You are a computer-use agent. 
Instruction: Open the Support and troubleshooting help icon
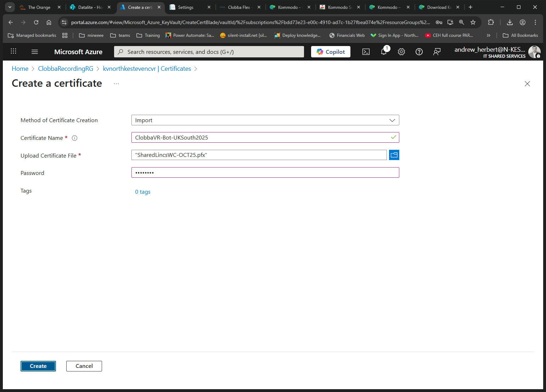tap(419, 52)
